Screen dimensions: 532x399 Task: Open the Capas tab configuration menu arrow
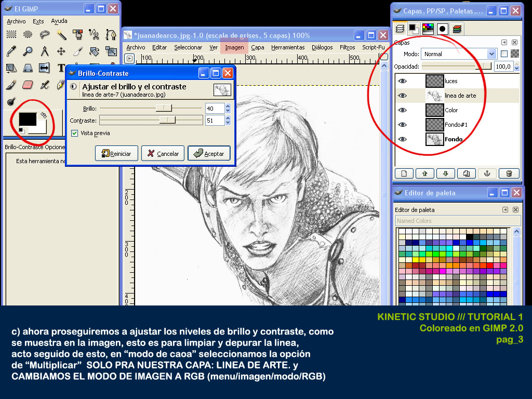[504, 43]
